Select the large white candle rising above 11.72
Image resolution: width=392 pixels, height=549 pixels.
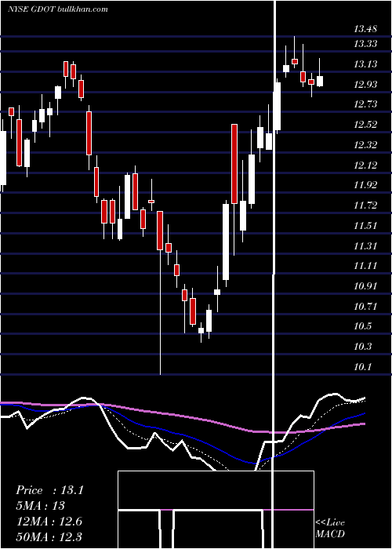coord(226,242)
